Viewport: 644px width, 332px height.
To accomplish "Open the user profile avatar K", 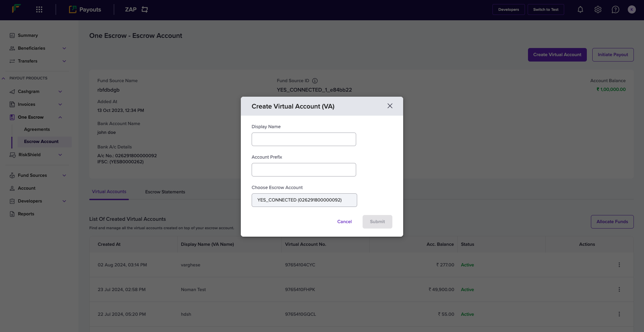I will coord(631,9).
